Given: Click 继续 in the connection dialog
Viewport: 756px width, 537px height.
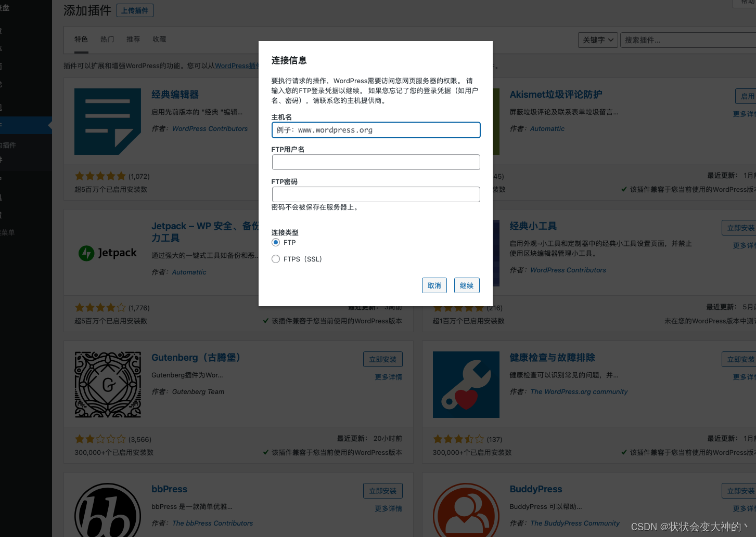Looking at the screenshot, I should [x=467, y=285].
